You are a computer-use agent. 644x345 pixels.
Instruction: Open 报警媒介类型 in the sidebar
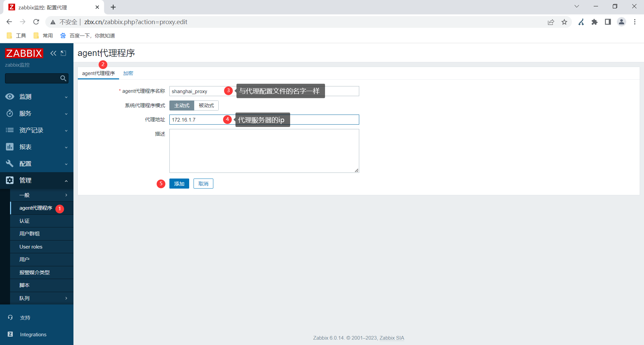coord(42,272)
